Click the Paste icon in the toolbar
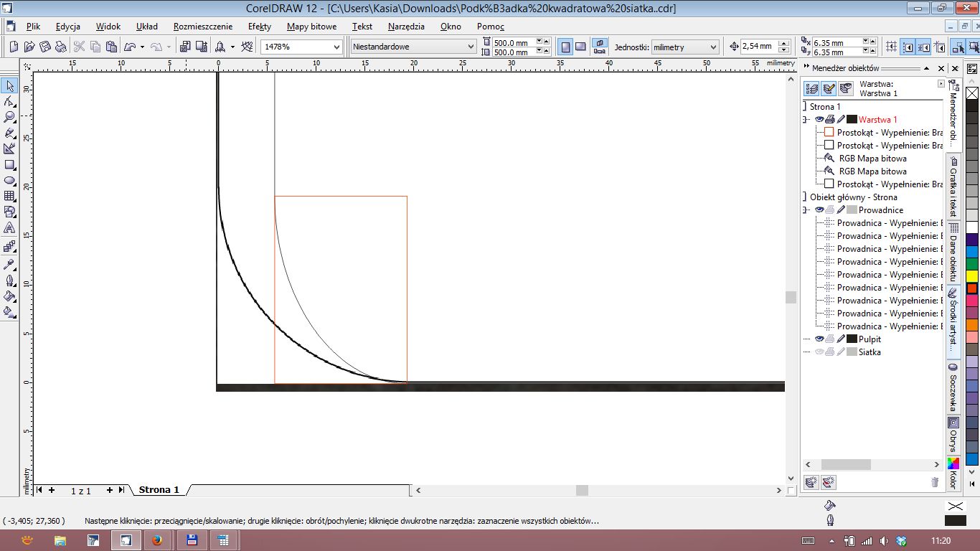 (111, 47)
